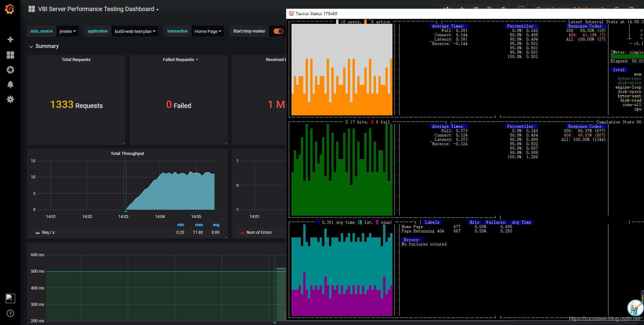The width and height of the screenshot is (644, 325).
Task: Click the Failures header in the Taurus table
Action: coord(495,222)
